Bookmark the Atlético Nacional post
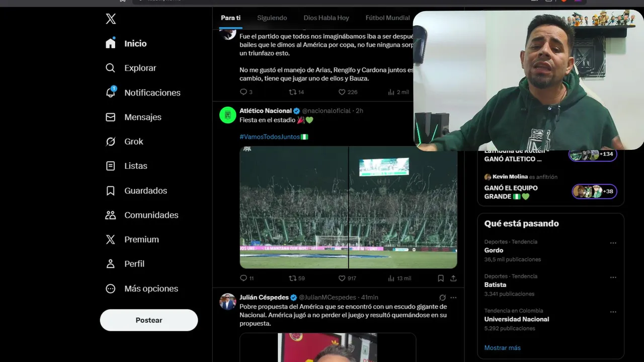 [441, 278]
